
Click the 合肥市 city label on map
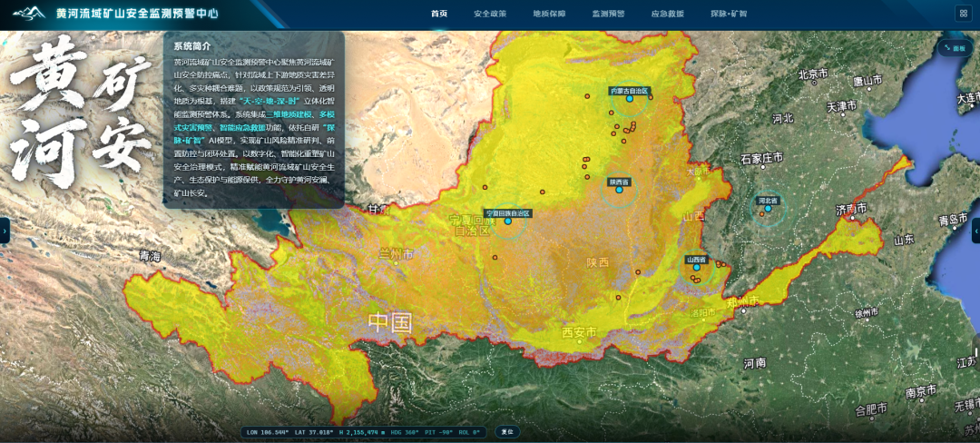tap(870, 410)
